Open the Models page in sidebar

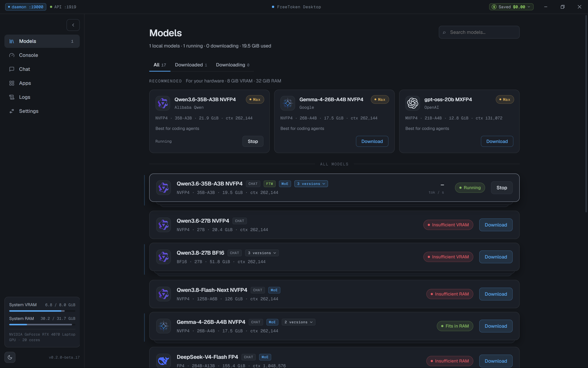pos(42,41)
